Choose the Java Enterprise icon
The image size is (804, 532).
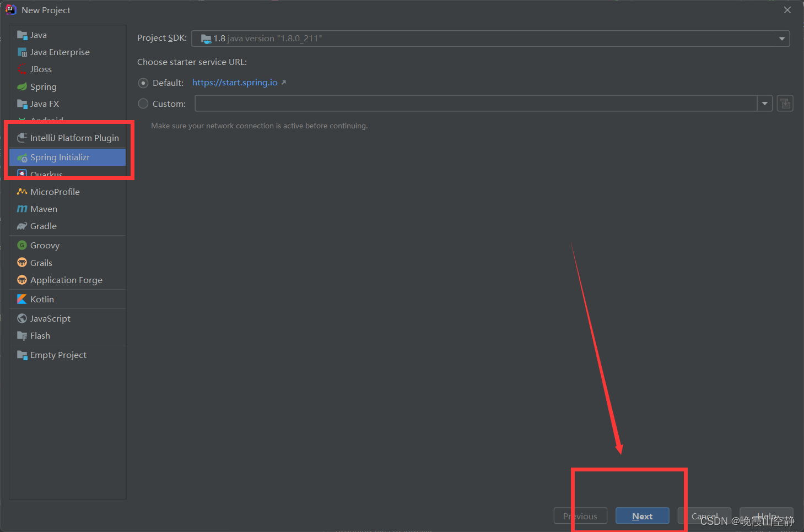(22, 52)
